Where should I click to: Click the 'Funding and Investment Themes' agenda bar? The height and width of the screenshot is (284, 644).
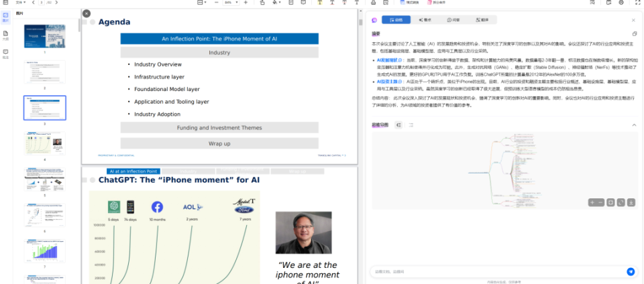coord(219,128)
